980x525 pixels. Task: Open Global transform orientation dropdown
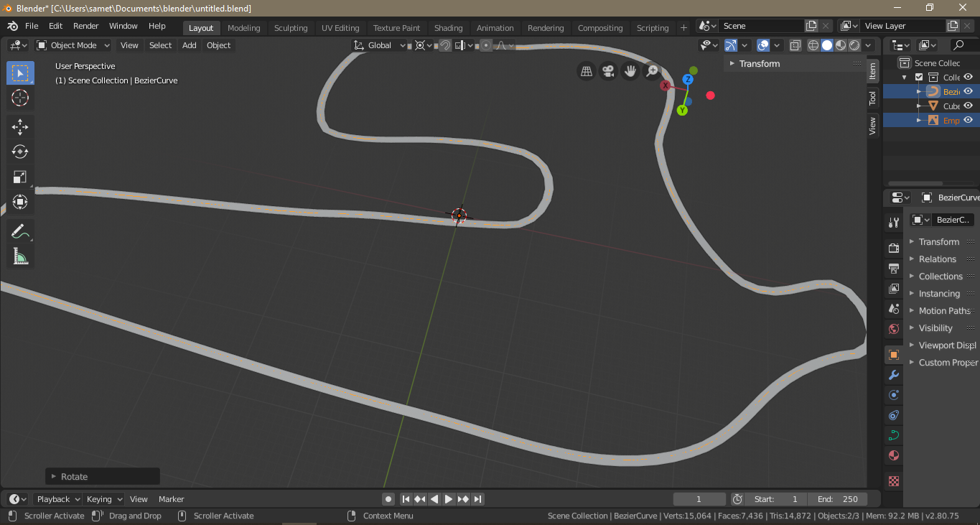378,45
